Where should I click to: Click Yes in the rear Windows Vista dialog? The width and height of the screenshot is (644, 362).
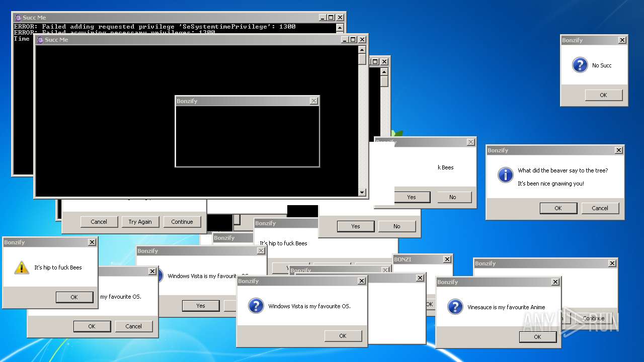tap(201, 306)
